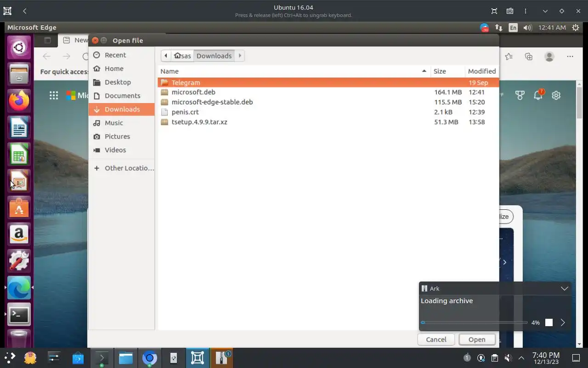Switch to Ark task in host taskbar
Image resolution: width=588 pixels, height=368 pixels.
click(221, 358)
